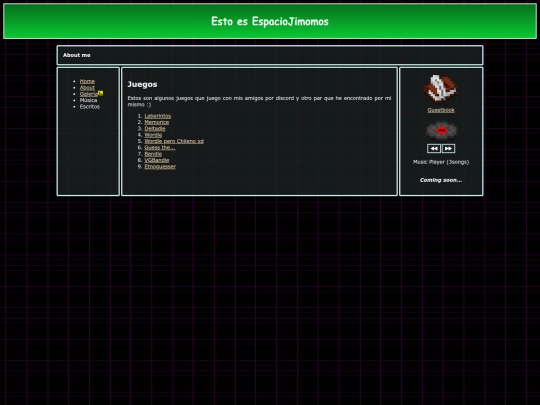The image size is (540, 405).
Task: Click the red music disc icon
Action: pos(442,130)
